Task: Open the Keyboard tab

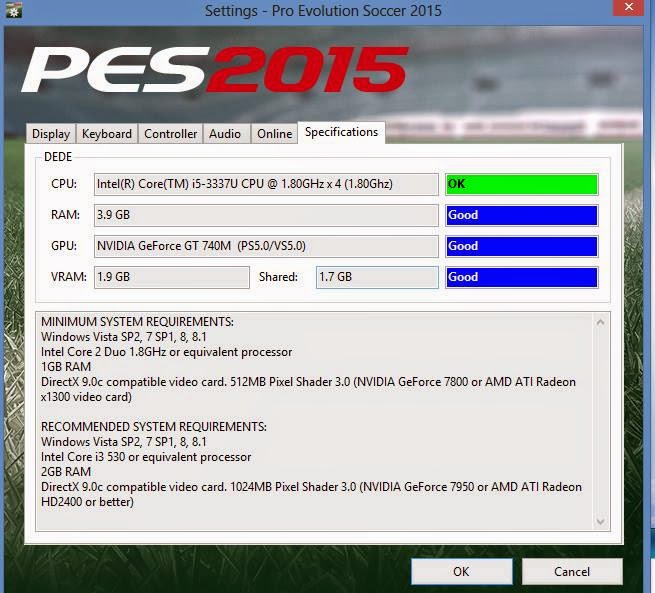Action: (107, 134)
